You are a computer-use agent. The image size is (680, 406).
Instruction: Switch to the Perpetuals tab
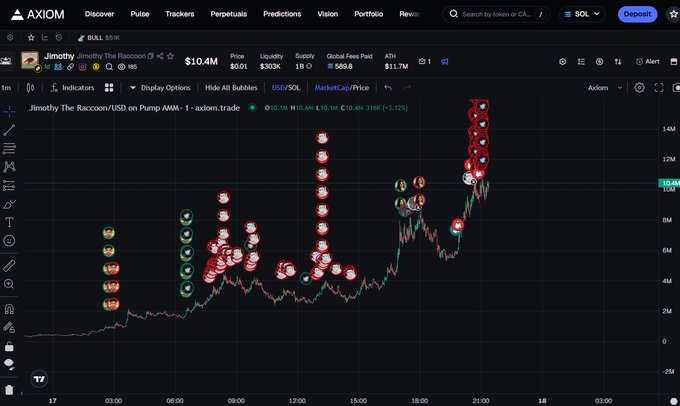(x=229, y=14)
